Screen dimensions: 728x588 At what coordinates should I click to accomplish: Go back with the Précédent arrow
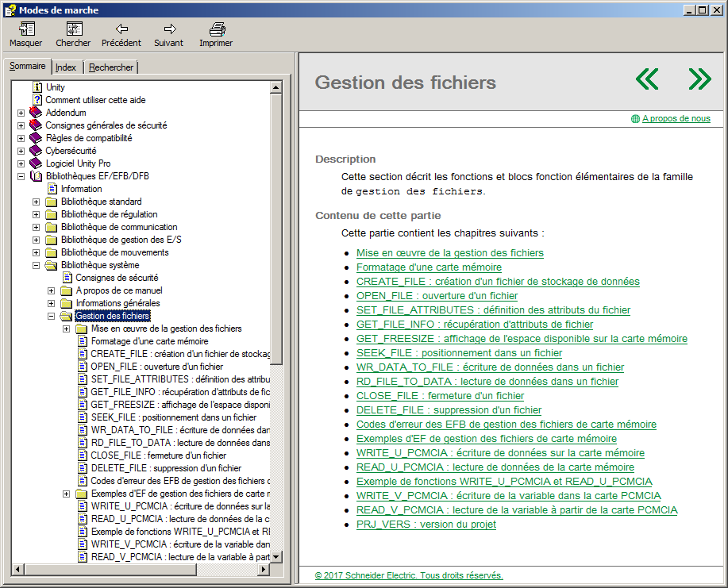121,30
